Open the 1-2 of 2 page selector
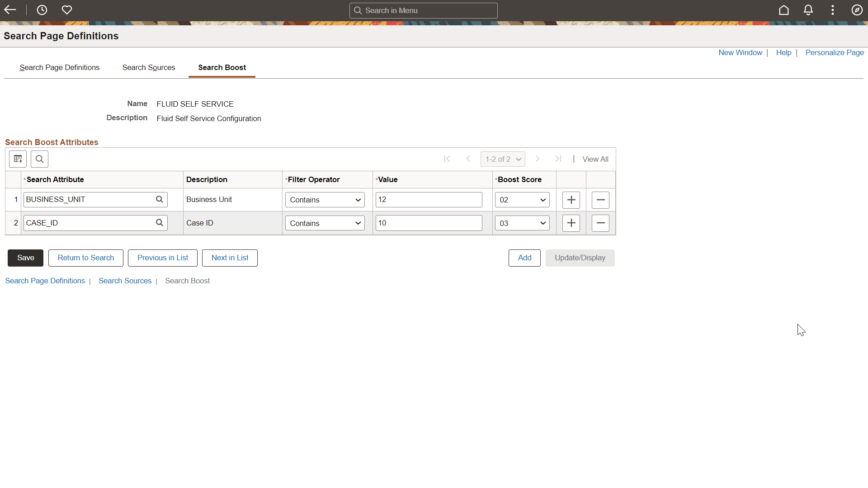The height and width of the screenshot is (488, 868). click(x=502, y=159)
